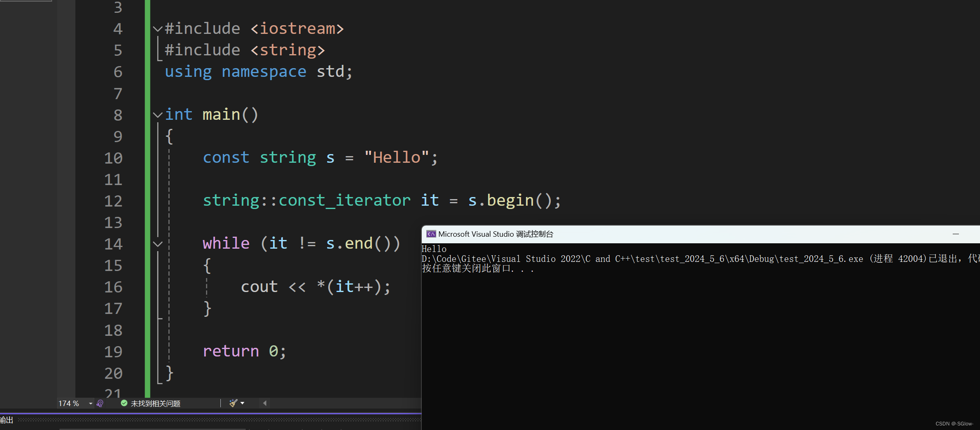Open the zoom level dropdown showing 174%
Viewport: 980px width, 430px height.
(90, 403)
